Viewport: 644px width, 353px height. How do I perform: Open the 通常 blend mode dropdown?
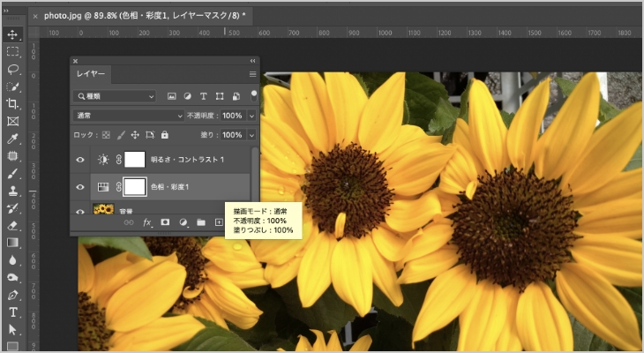(x=129, y=116)
